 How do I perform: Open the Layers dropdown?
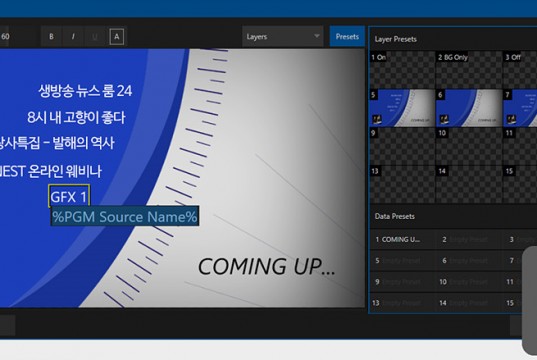[x=283, y=36]
